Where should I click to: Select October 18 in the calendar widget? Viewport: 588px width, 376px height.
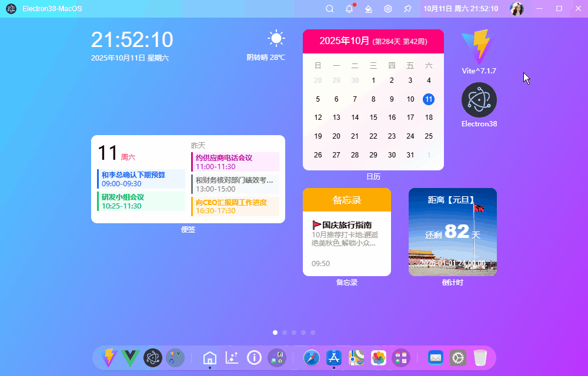tap(429, 117)
